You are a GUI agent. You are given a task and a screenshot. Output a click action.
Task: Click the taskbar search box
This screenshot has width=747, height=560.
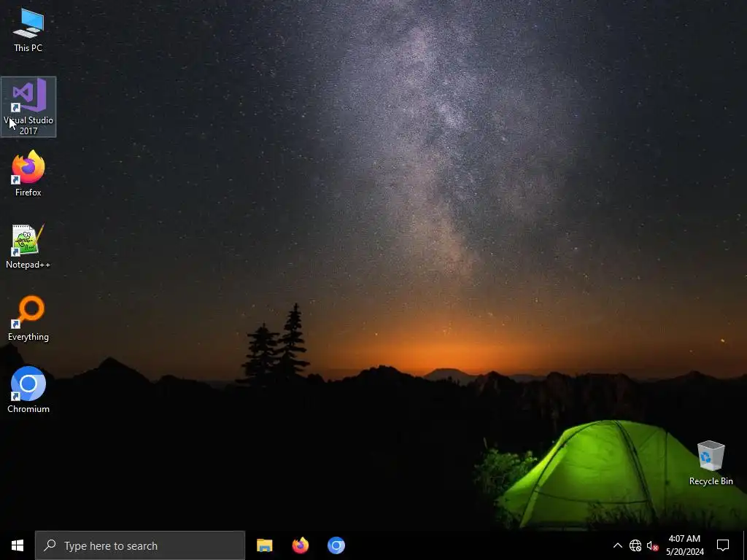[x=140, y=545]
